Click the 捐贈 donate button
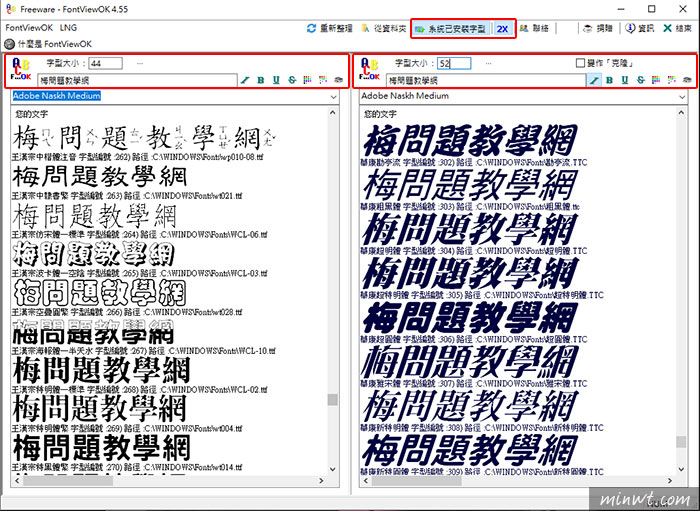Viewport: 700px width, 511px height. (598, 29)
